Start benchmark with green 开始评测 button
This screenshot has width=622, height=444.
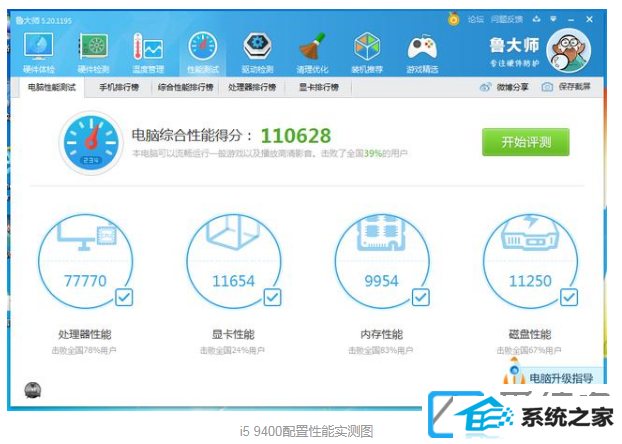[x=526, y=142]
